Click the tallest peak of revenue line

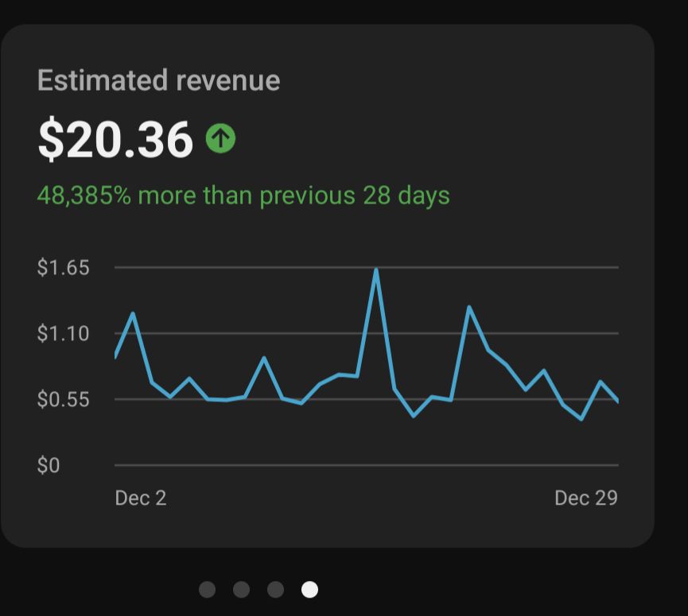pyautogui.click(x=375, y=270)
